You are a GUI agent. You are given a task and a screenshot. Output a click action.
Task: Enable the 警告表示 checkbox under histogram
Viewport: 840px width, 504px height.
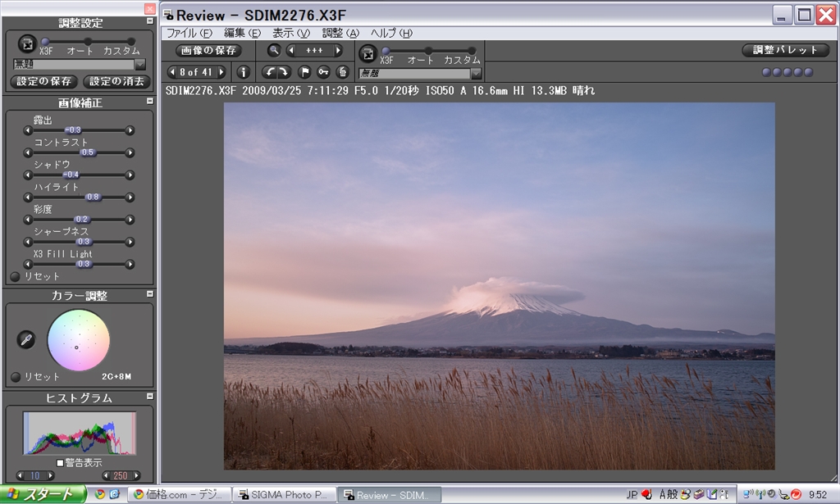click(x=60, y=463)
